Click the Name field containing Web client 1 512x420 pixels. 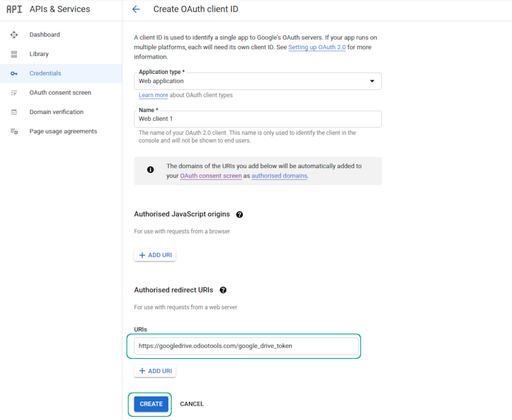pyautogui.click(x=257, y=119)
